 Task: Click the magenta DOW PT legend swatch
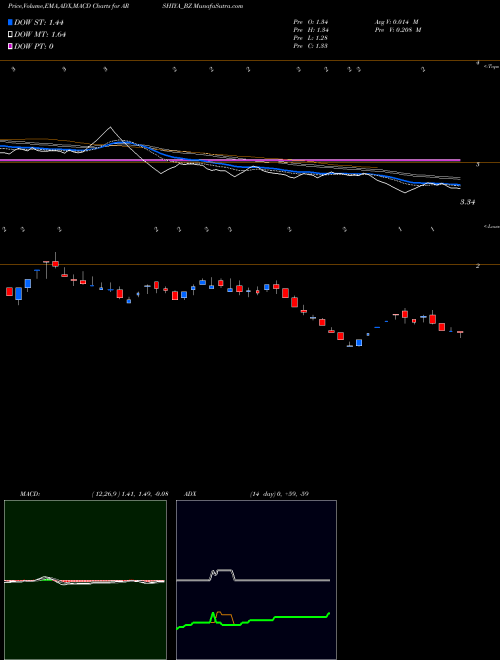point(10,46)
